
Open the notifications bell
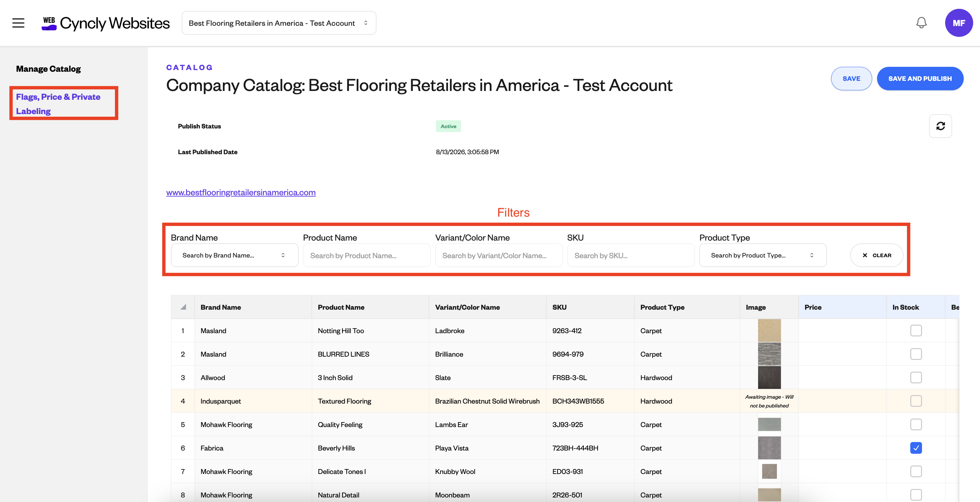pyautogui.click(x=921, y=23)
